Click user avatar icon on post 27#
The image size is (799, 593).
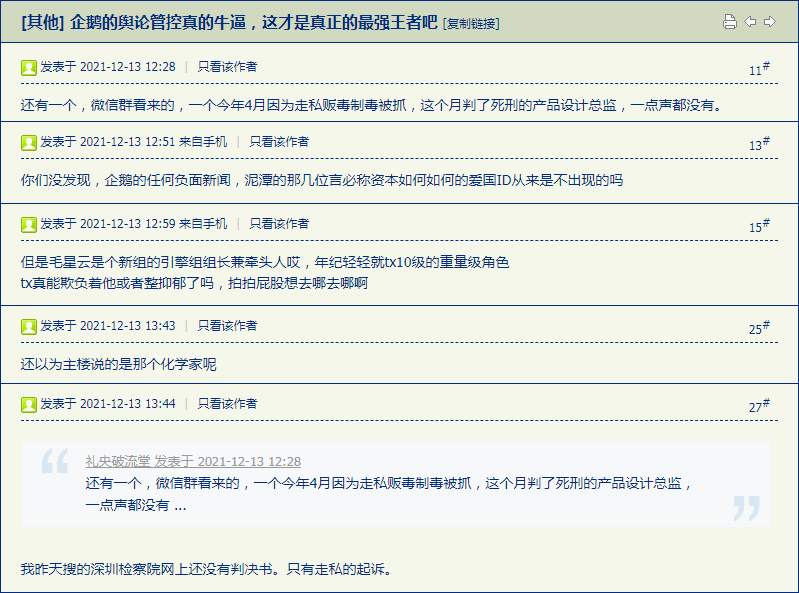[29, 405]
